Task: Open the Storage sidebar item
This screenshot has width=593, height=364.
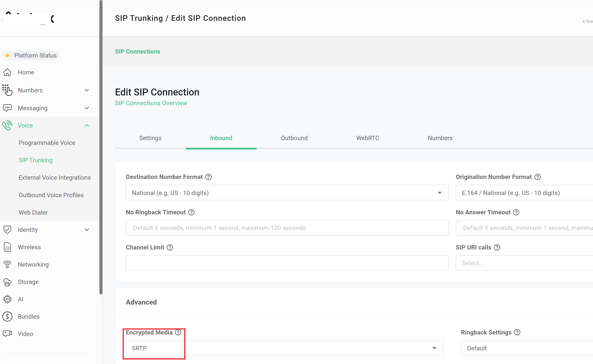Action: (x=28, y=282)
